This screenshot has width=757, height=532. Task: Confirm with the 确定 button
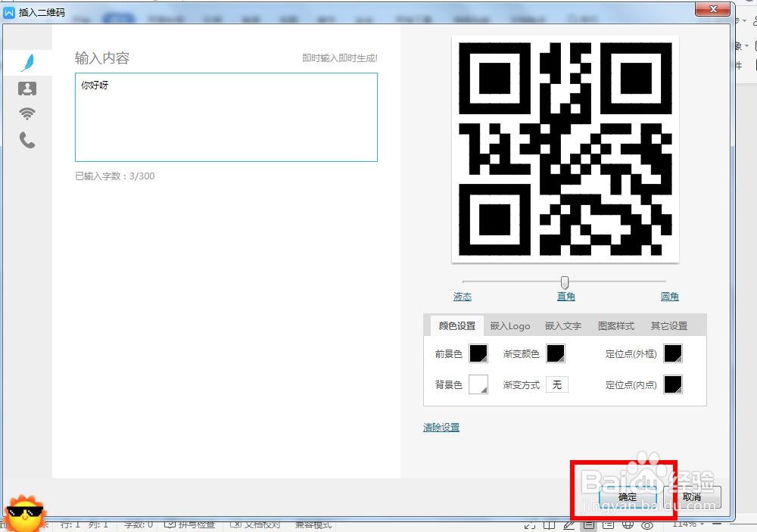pyautogui.click(x=628, y=496)
